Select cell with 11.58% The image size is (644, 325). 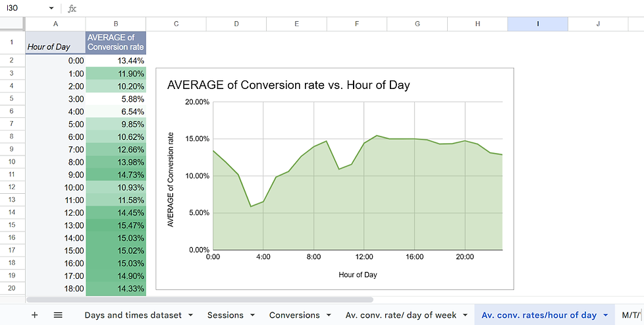tap(116, 200)
